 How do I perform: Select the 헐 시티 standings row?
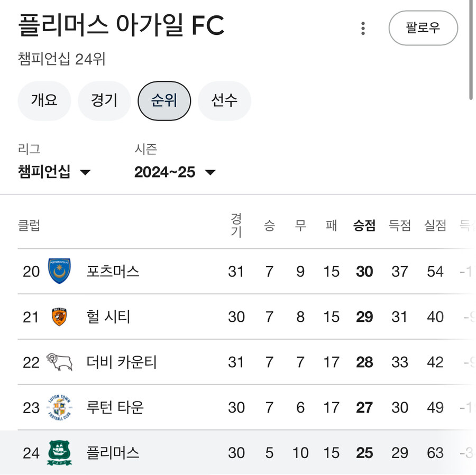[238, 317]
